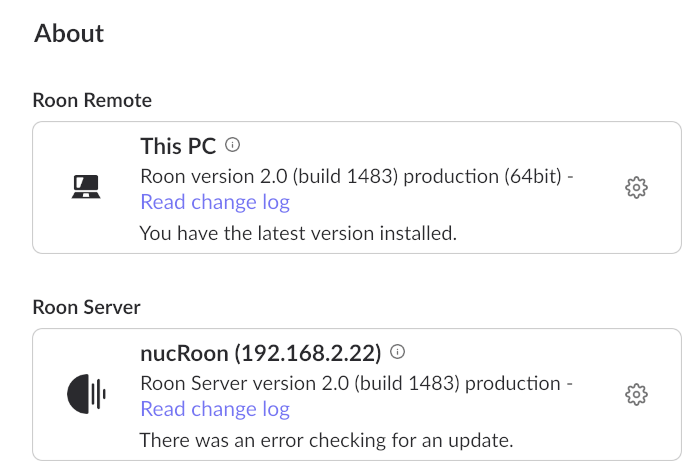
Task: Read change log for Roon Server version
Action: [215, 409]
